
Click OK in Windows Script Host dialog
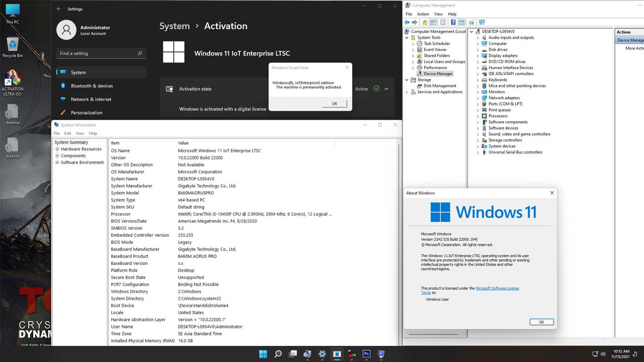pos(335,104)
